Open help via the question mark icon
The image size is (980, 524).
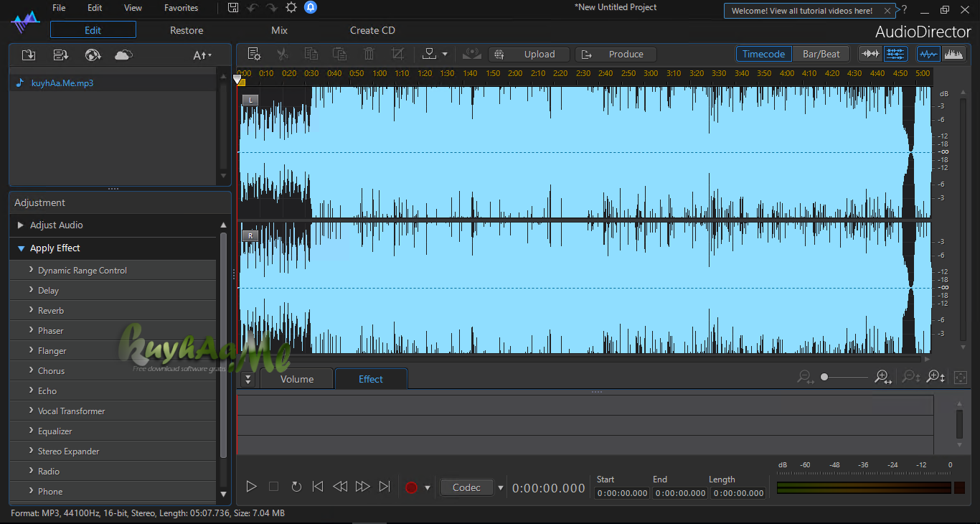905,10
